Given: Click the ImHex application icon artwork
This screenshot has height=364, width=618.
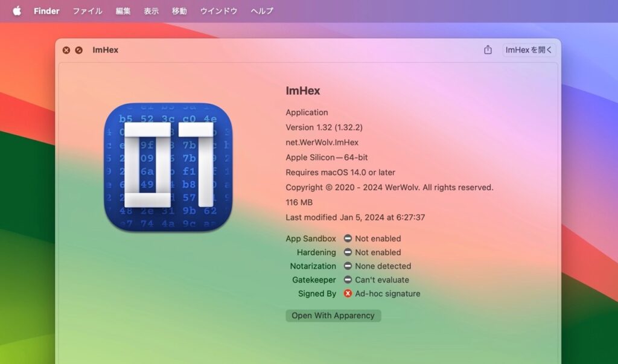Looking at the screenshot, I should (170, 168).
